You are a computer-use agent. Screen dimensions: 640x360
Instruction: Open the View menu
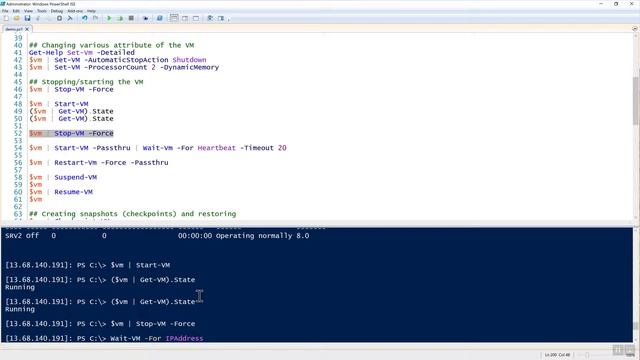click(x=28, y=11)
